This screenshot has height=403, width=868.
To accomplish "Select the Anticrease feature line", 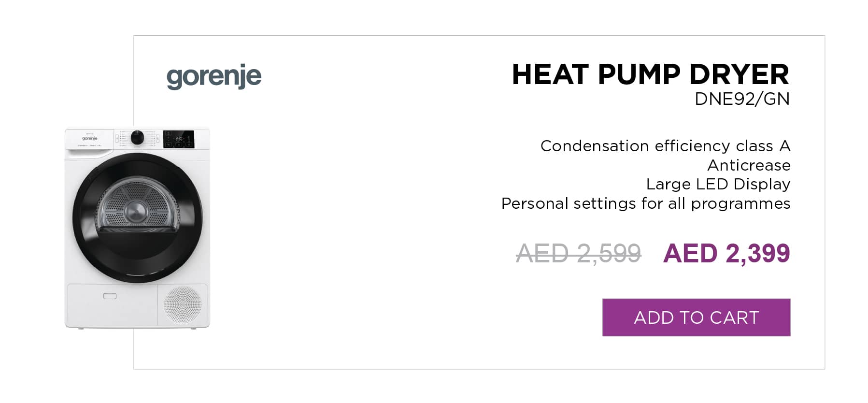I will tap(749, 165).
